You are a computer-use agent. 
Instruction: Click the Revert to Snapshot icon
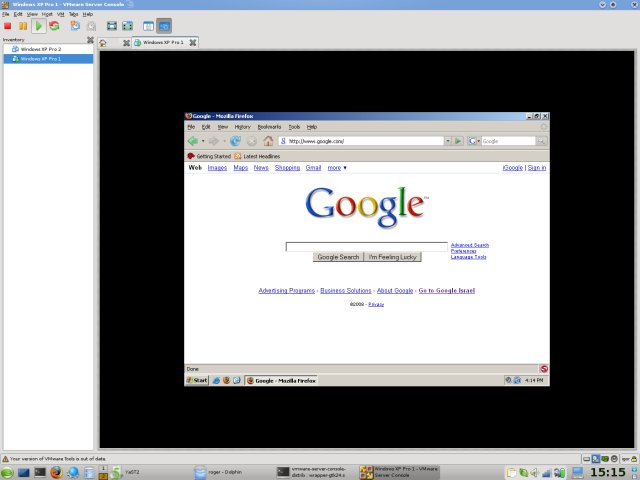point(91,26)
